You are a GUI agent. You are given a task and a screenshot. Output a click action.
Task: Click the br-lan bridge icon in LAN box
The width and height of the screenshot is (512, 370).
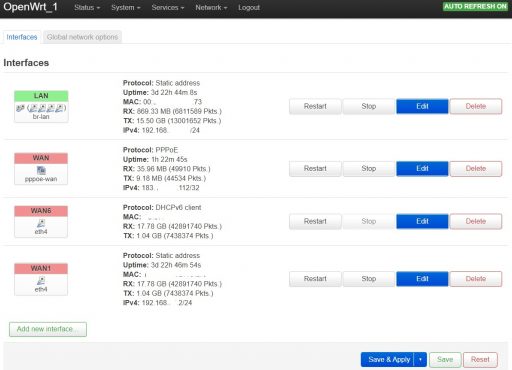(20, 108)
